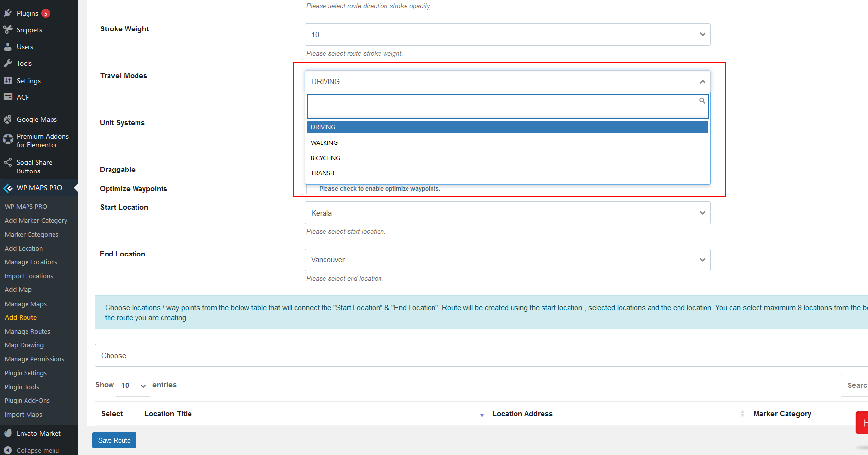
Task: Click the Location Address column header
Action: (522, 414)
